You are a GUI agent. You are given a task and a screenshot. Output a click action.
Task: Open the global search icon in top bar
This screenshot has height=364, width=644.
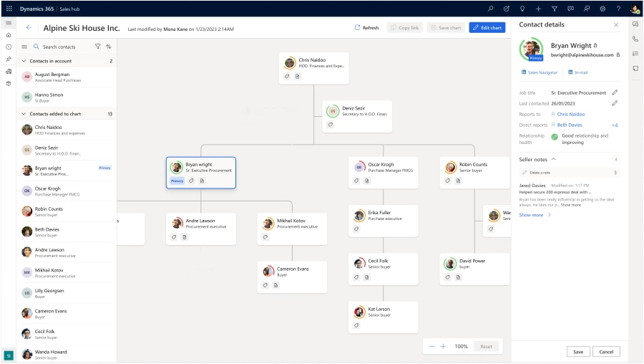(x=490, y=9)
